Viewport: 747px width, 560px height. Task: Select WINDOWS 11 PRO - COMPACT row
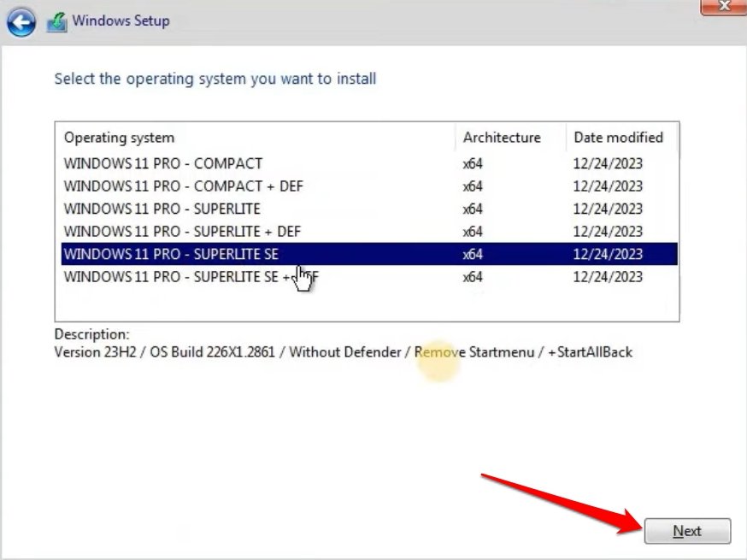point(369,163)
